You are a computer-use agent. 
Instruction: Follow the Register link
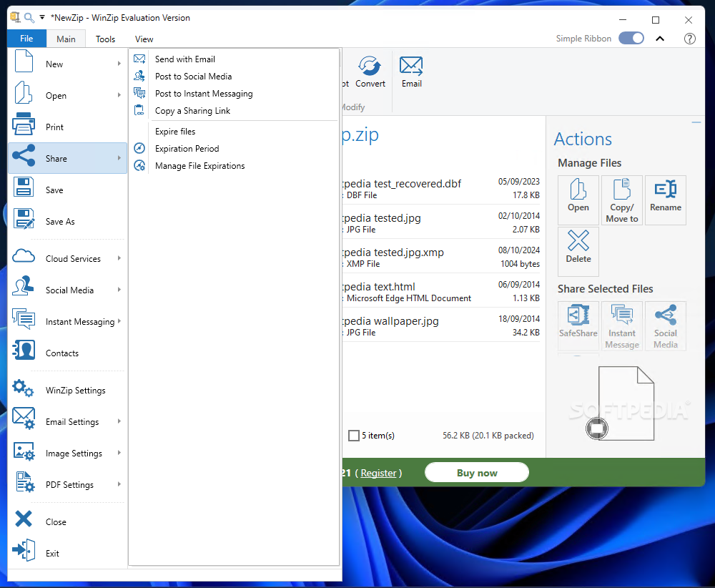point(378,473)
